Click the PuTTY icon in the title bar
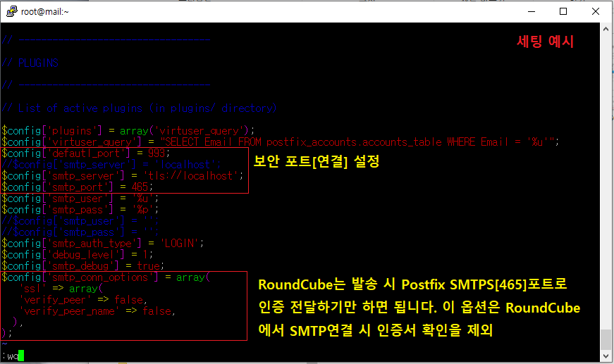The height and width of the screenshot is (364, 614). [12, 11]
